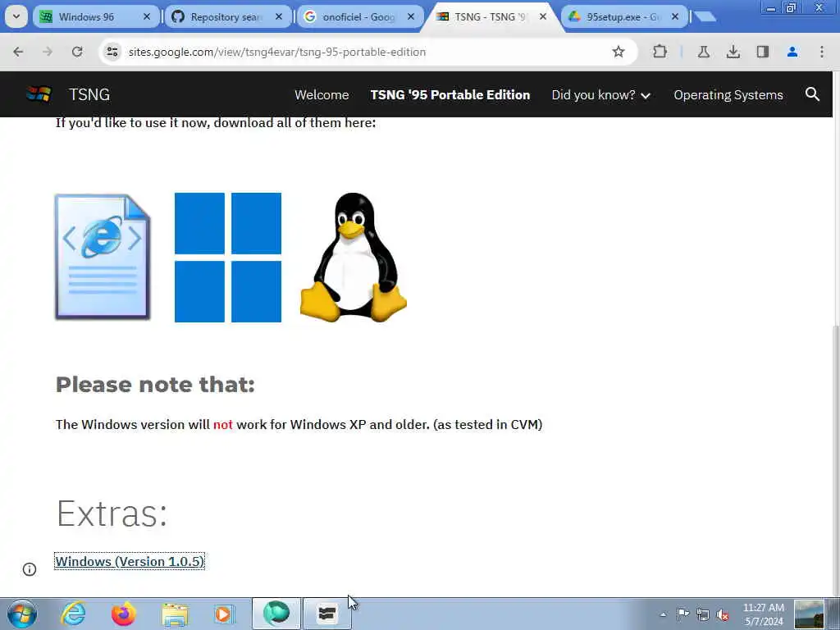Viewport: 840px width, 630px height.
Task: Launch Internet Explorer from the taskbar
Action: point(73,614)
